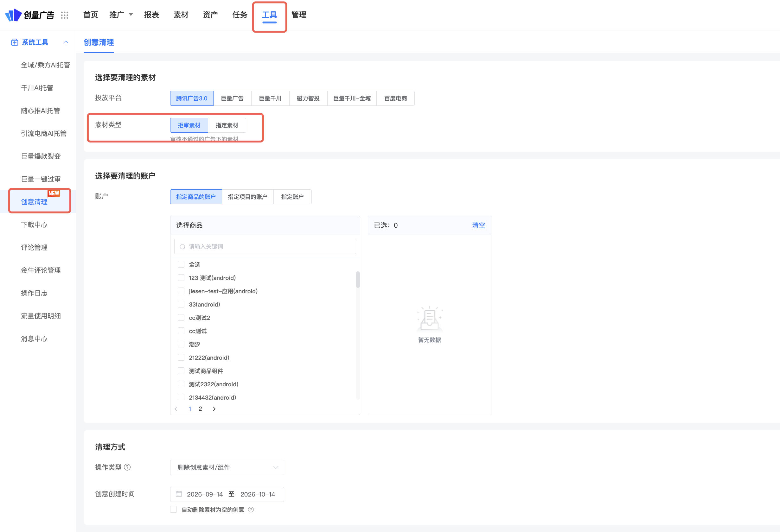Choose 指定素材 material type
This screenshot has width=780, height=532.
[227, 125]
